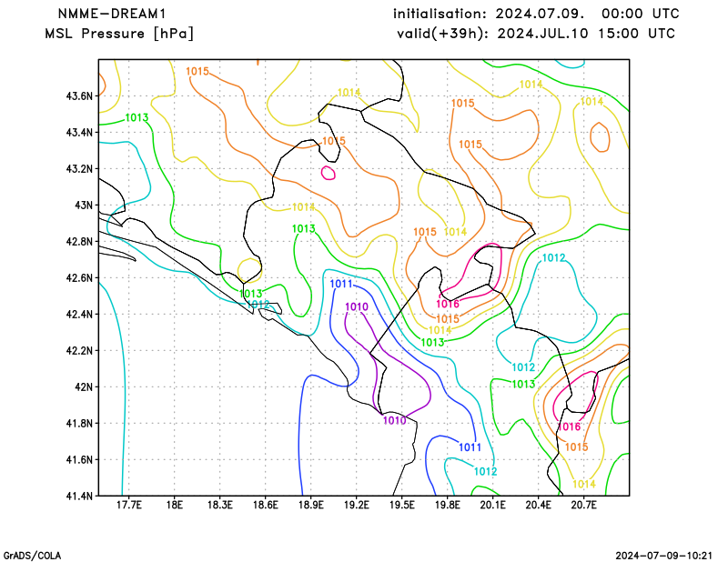Select the 42.6N latitude axis label
Image resolution: width=728 pixels, height=562 pixels.
(x=79, y=277)
